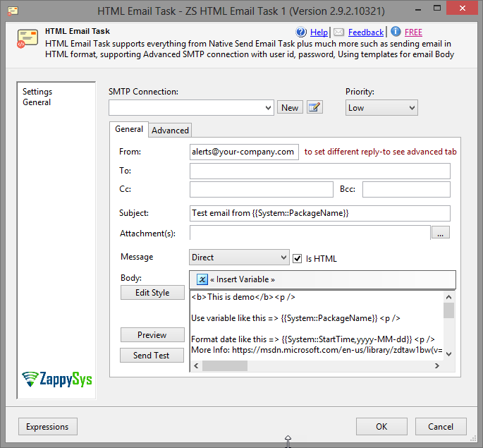Maximize the HTML Email Task window
Screen dimensions: 483x448
pyautogui.click(x=436, y=8)
